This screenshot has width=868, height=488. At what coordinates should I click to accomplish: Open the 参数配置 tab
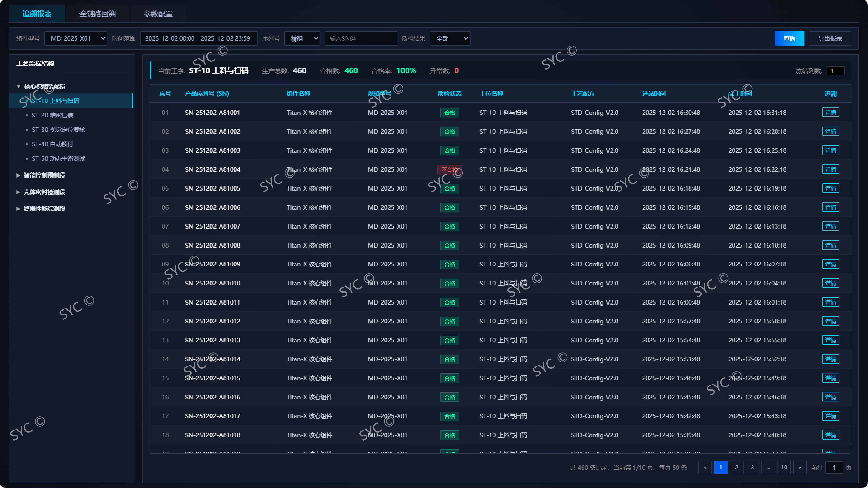(x=158, y=14)
